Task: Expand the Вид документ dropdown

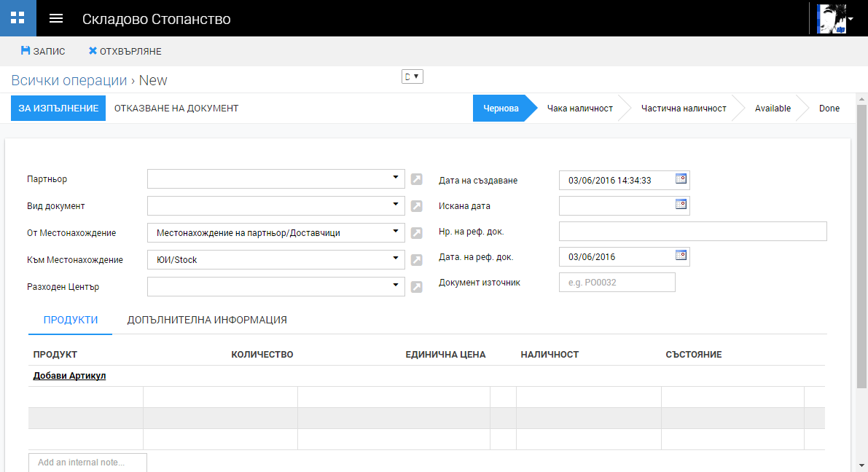Action: [395, 204]
